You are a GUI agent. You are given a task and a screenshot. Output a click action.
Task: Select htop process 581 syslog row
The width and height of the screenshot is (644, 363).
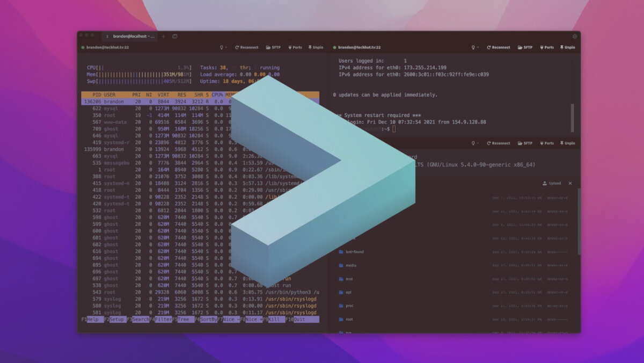(200, 313)
